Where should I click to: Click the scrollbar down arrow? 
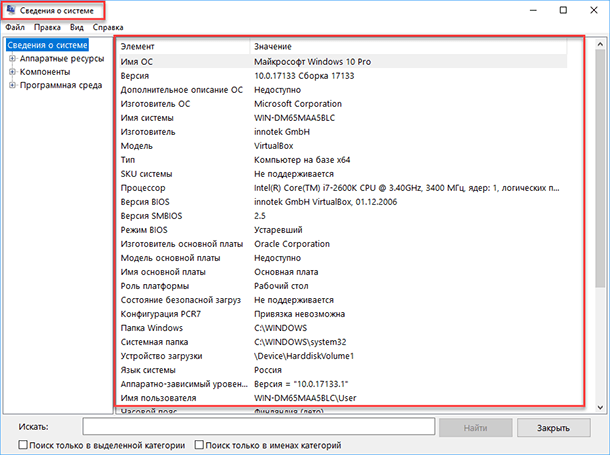600,408
